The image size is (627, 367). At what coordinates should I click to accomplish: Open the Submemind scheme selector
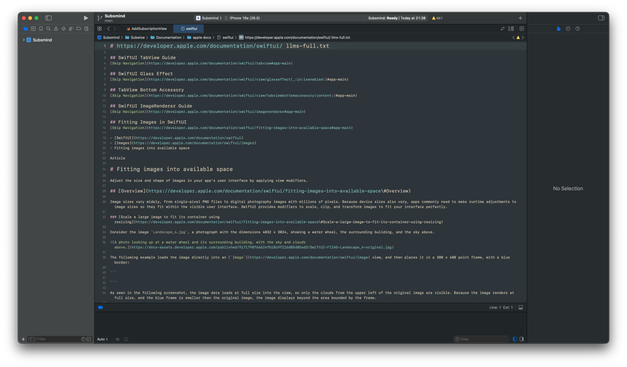(209, 18)
